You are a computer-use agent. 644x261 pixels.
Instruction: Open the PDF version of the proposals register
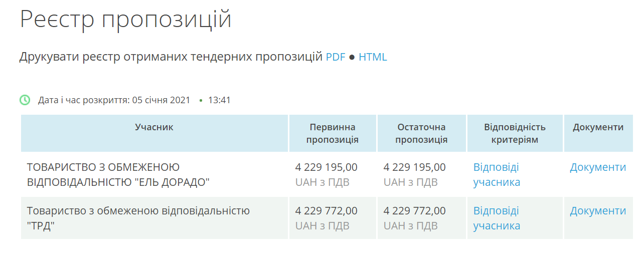click(x=336, y=57)
